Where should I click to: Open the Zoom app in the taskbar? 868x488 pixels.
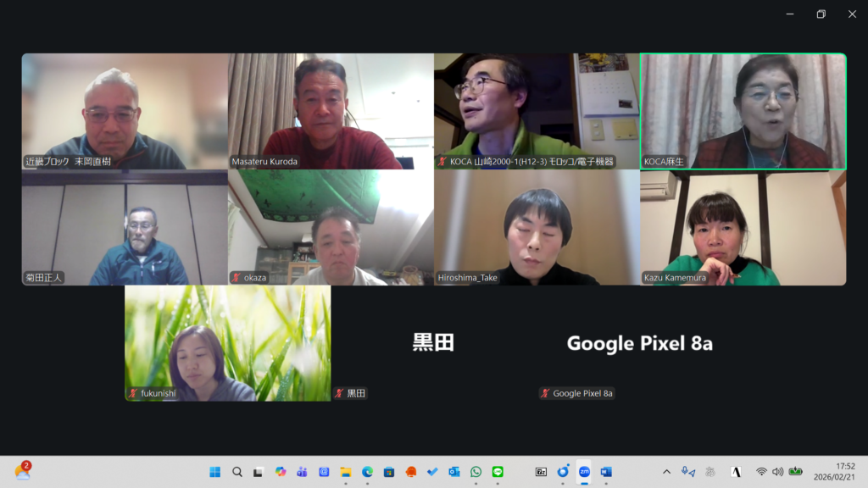(584, 472)
